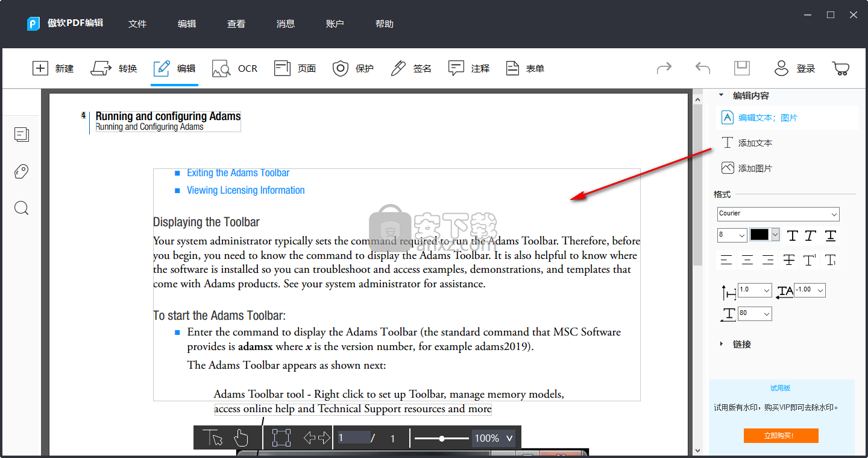
Task: Go to previous page arrow
Action: click(310, 437)
